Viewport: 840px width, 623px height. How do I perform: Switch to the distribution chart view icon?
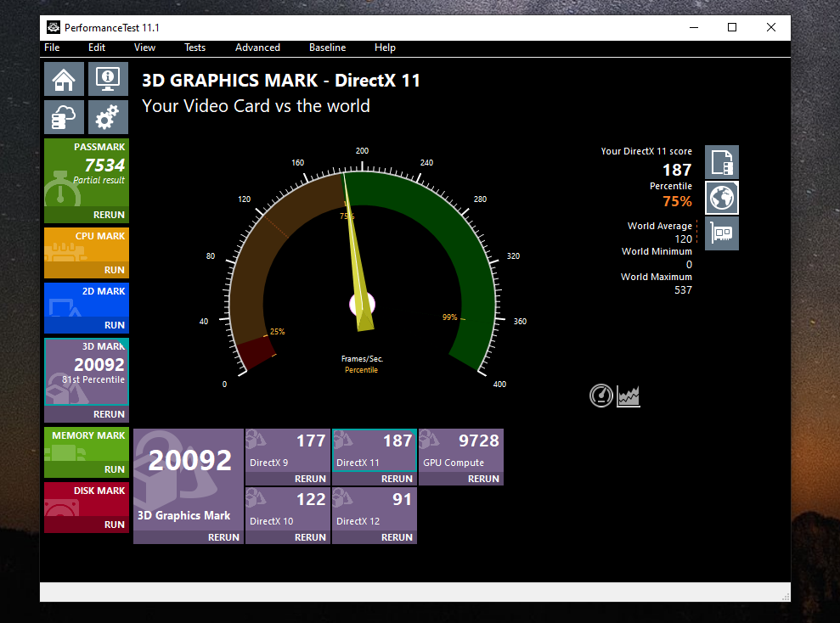(x=629, y=396)
